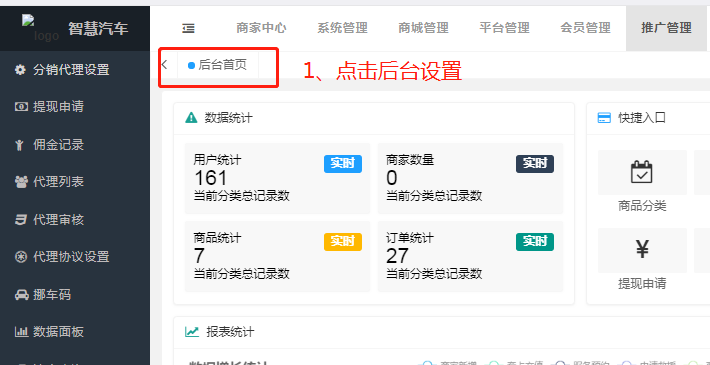This screenshot has height=365, width=710.
Task: Open the 用户统计 card showing 161
Action: pos(278,178)
